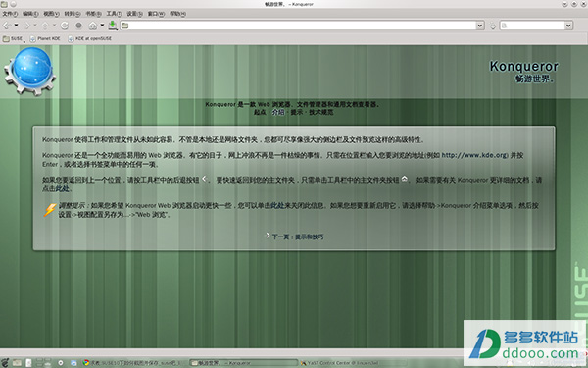Click the Forward navigation arrow
This screenshot has height=368, width=588.
(26, 26)
